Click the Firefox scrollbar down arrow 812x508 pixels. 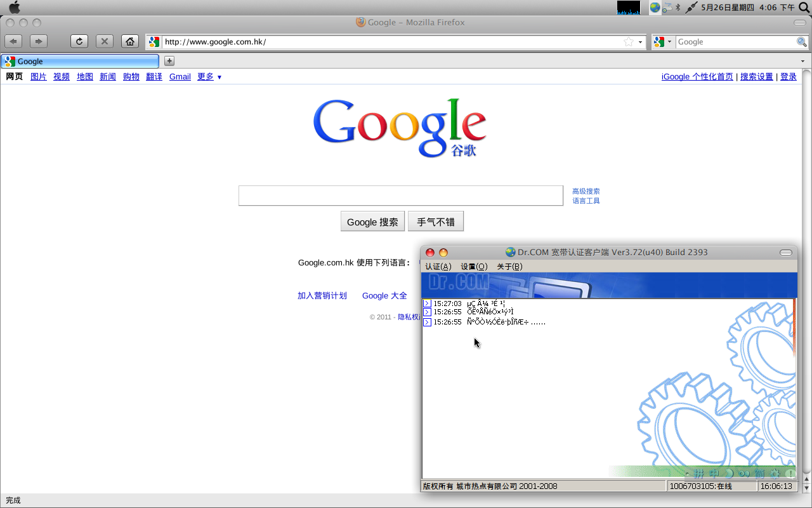807,488
